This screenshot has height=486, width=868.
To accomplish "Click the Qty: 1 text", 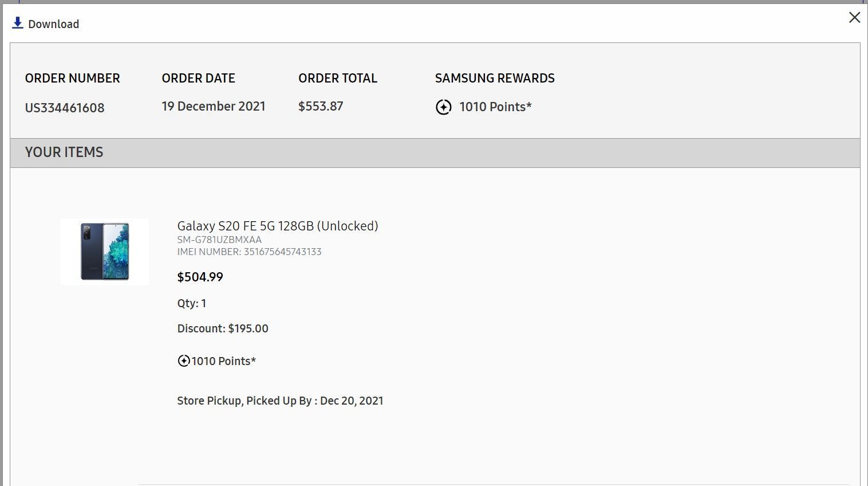I will pos(192,303).
